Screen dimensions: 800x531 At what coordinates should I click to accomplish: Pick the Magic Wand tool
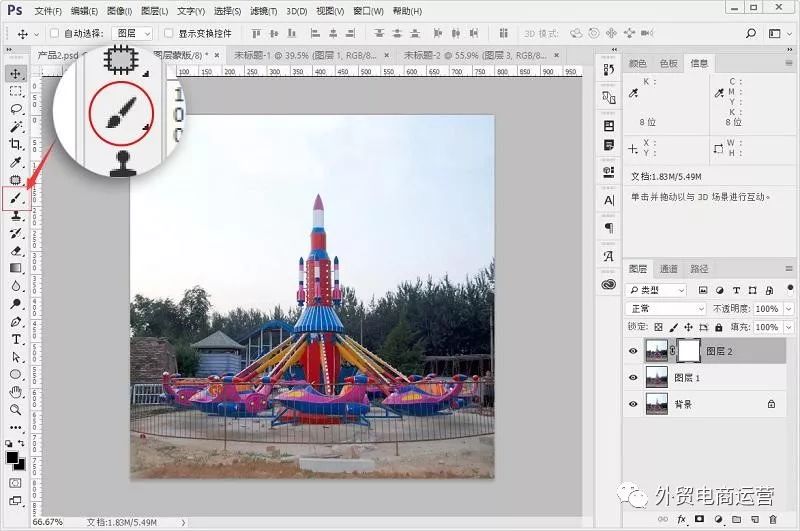(15, 126)
